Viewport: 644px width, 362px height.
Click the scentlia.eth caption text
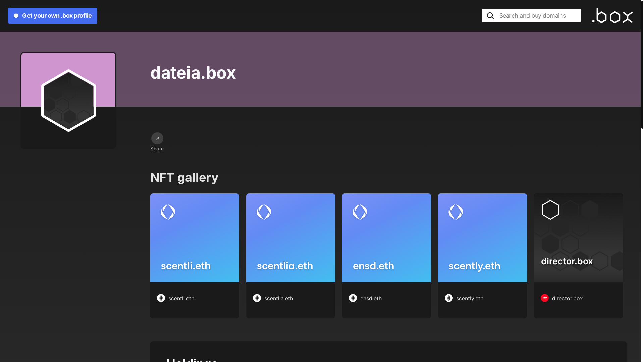pos(279,298)
